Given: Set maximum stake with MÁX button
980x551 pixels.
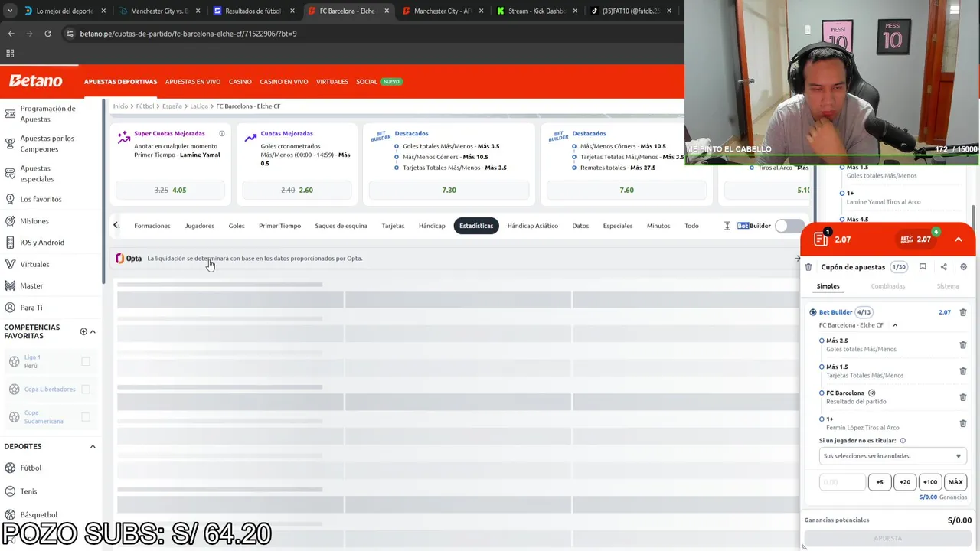Looking at the screenshot, I should click(955, 482).
